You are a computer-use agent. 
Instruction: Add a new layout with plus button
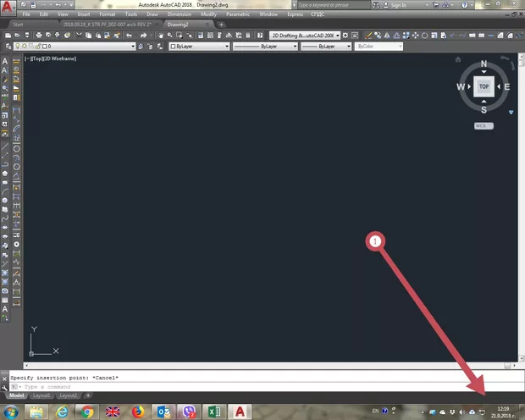[88, 395]
